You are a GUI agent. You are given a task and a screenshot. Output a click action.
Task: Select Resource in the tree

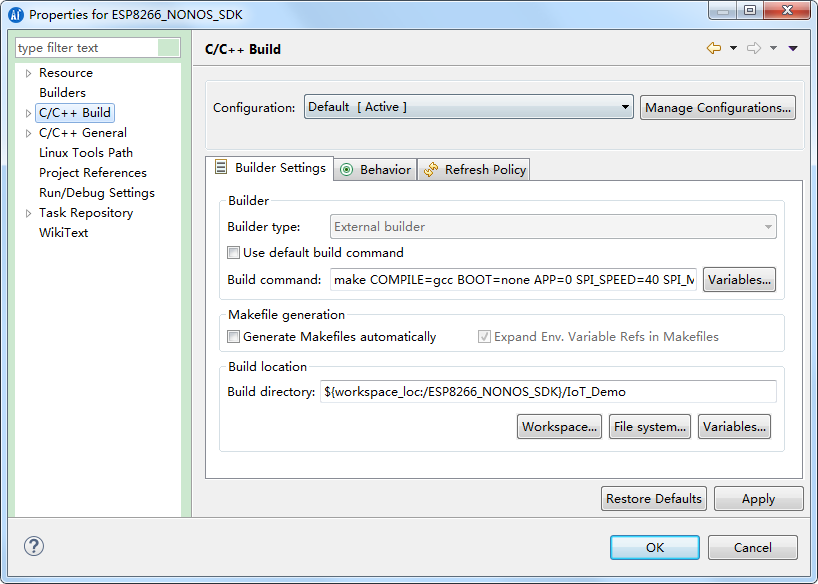66,73
